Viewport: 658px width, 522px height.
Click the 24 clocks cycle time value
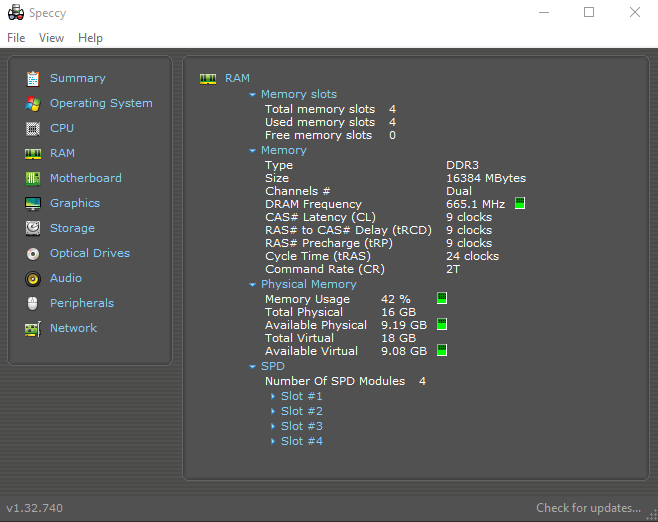click(x=472, y=256)
